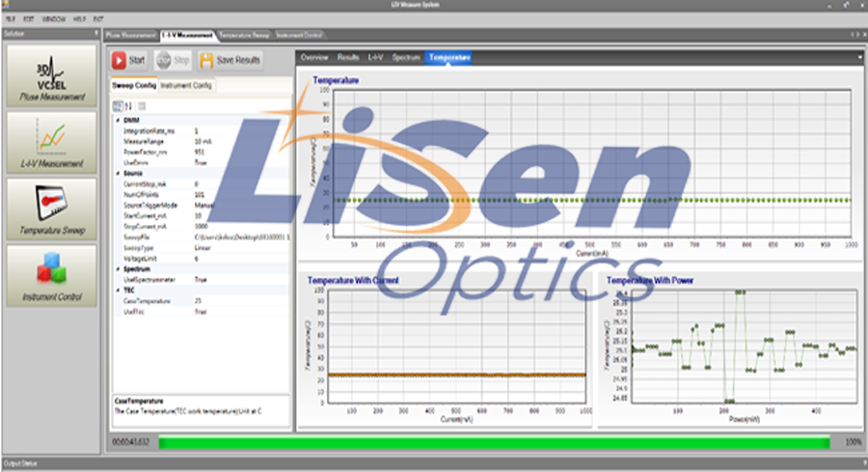Screen dimensions: 868x472
Task: Open the L-I-V Measurement module in sidebar
Action: click(52, 143)
